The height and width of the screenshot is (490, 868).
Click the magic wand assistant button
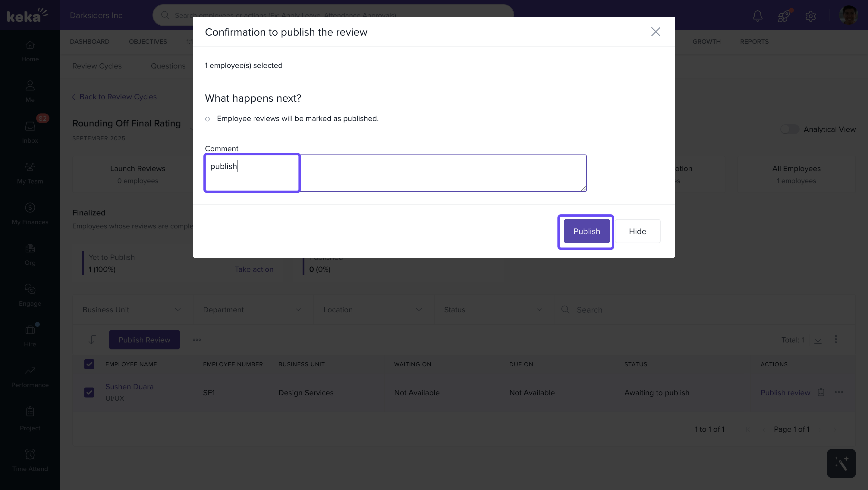841,463
